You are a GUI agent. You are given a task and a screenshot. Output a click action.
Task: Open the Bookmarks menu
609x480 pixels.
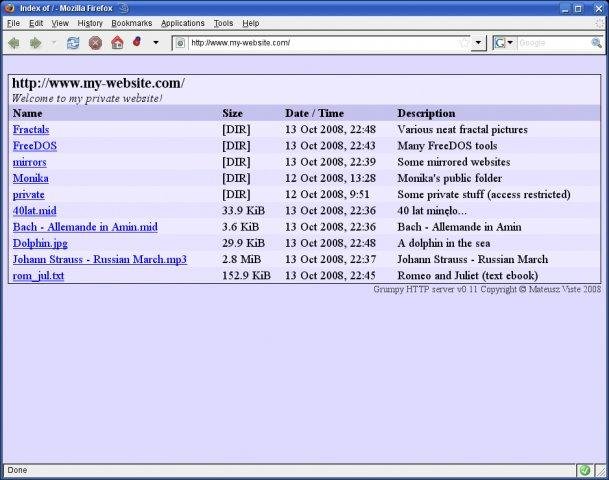pos(131,22)
